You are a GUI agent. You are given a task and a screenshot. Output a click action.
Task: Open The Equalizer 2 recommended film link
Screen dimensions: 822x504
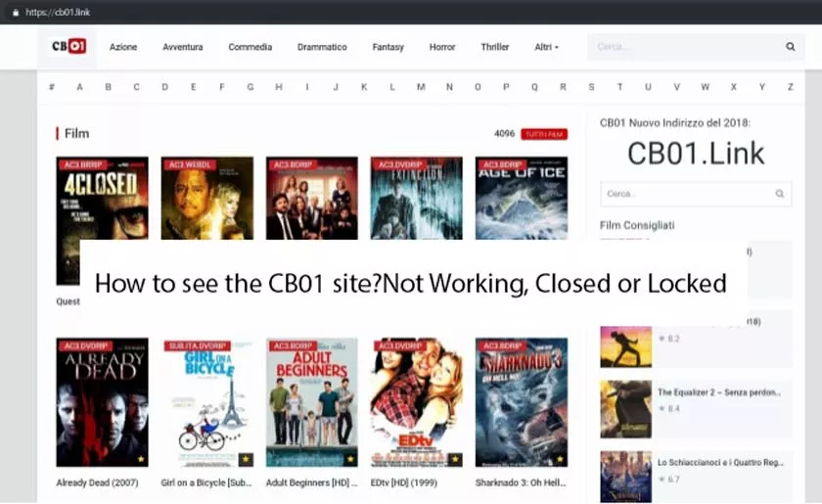coord(719,392)
